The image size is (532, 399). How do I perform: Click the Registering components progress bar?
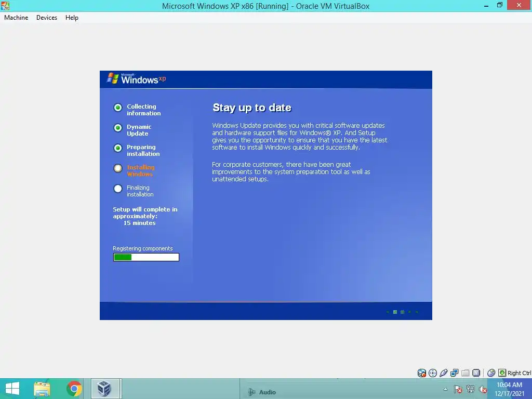click(x=146, y=257)
